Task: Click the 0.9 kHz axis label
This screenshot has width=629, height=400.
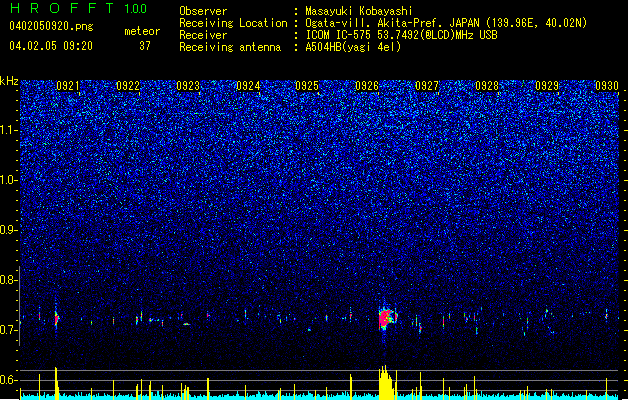Action: tap(8, 230)
